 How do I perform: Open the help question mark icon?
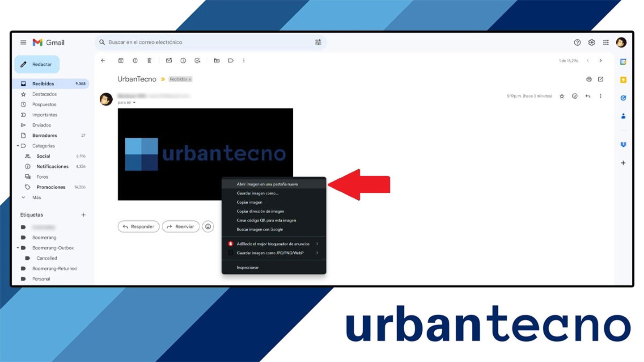click(x=577, y=42)
